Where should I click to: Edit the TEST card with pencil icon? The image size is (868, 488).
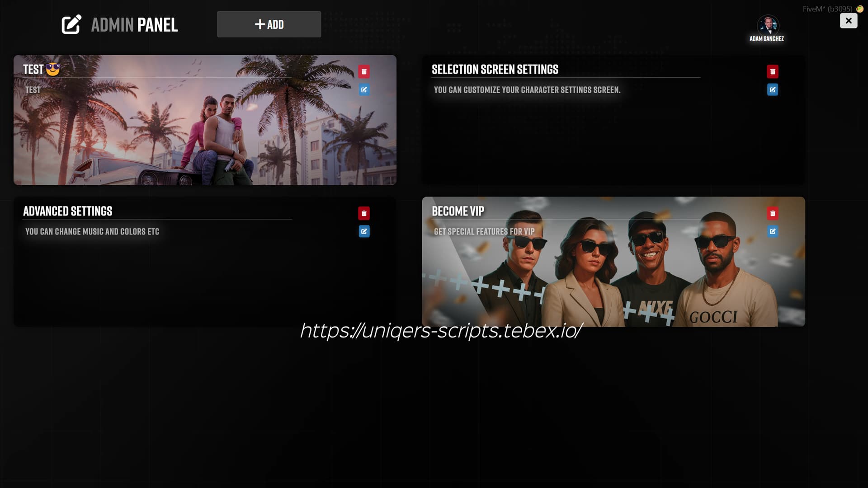pyautogui.click(x=364, y=89)
